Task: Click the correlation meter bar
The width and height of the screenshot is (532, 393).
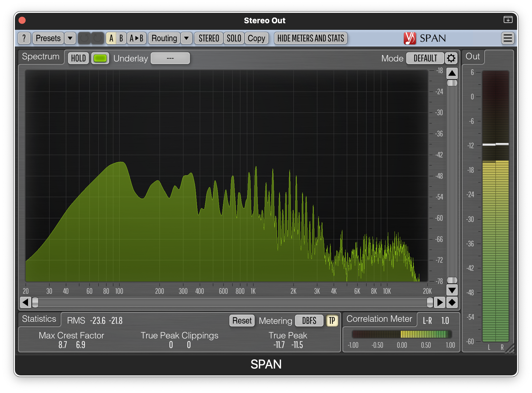Action: 402,334
